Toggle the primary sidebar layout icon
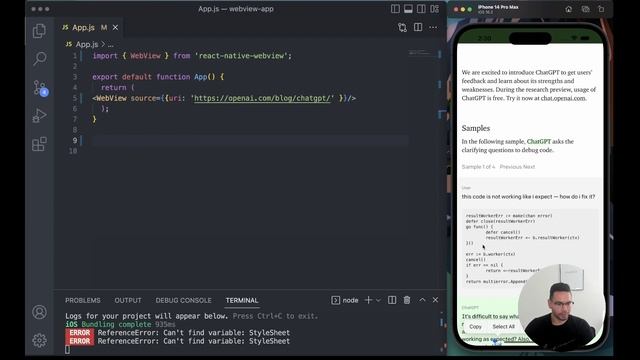 coord(395,9)
